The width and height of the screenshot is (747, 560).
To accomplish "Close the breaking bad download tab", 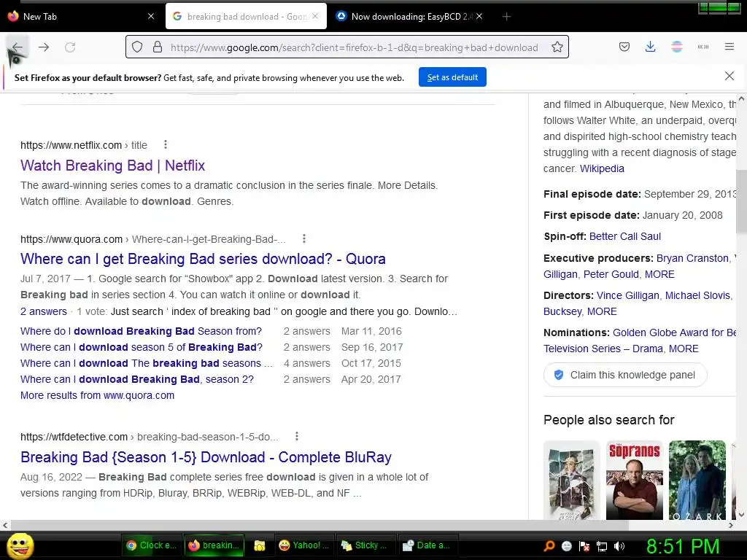I will tap(315, 16).
